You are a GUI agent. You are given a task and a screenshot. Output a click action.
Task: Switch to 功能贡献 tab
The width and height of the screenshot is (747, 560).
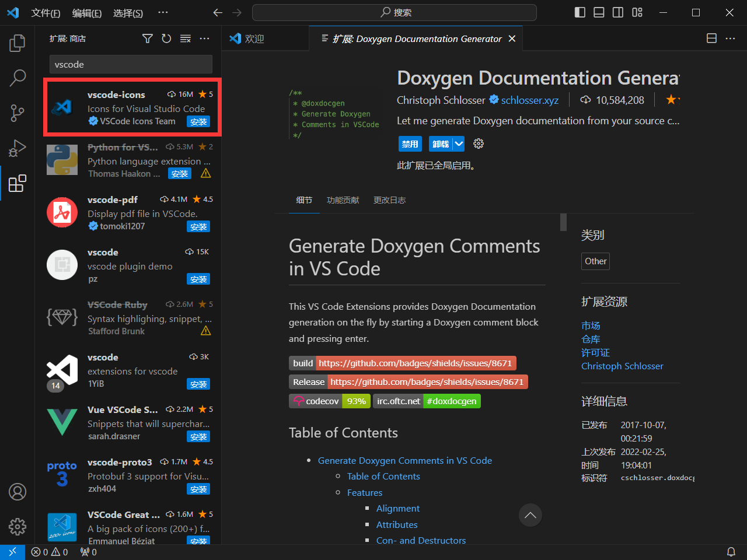pyautogui.click(x=343, y=200)
